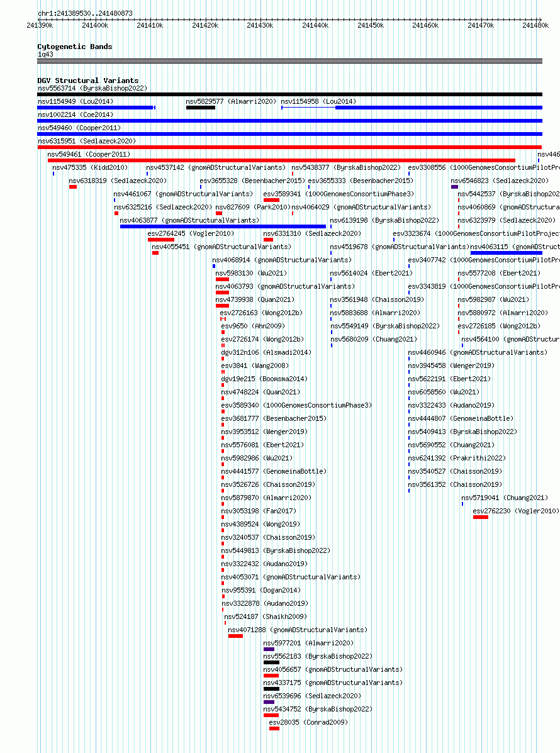Click esv9650 (Ahn2009) label

click(253, 326)
